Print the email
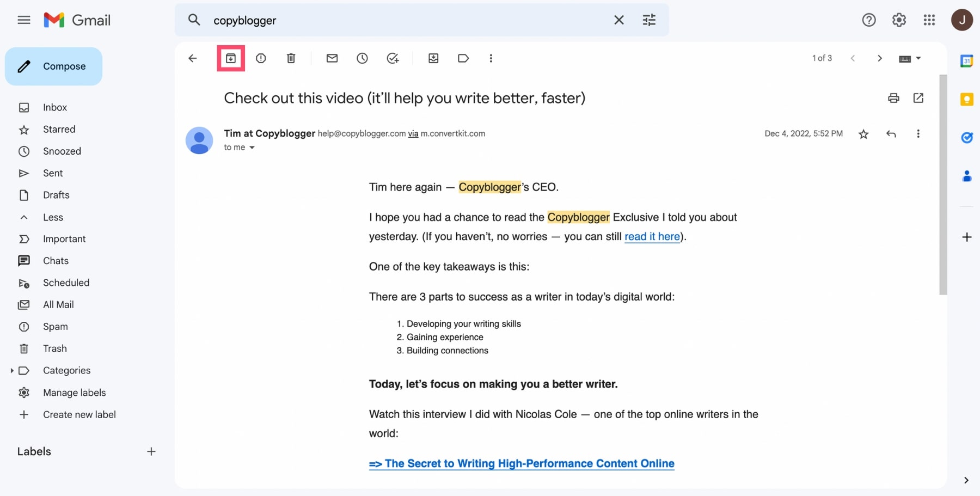The height and width of the screenshot is (496, 980). 893,98
